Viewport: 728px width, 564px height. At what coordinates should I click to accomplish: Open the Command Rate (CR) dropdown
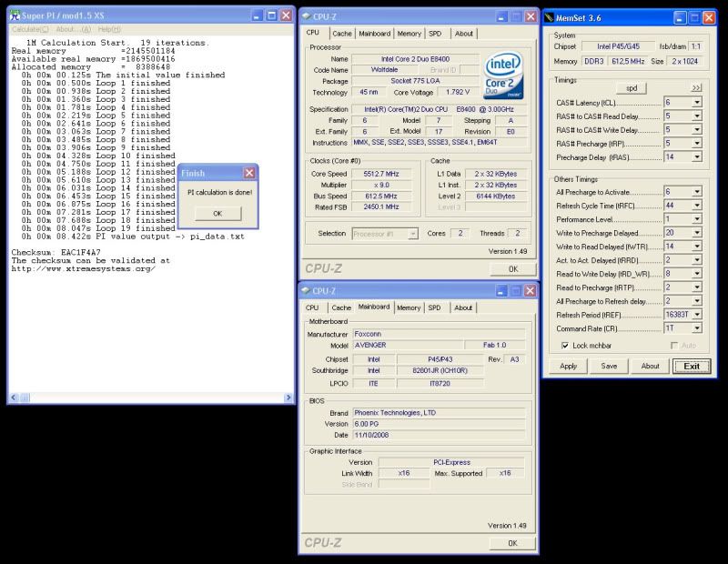click(x=697, y=328)
